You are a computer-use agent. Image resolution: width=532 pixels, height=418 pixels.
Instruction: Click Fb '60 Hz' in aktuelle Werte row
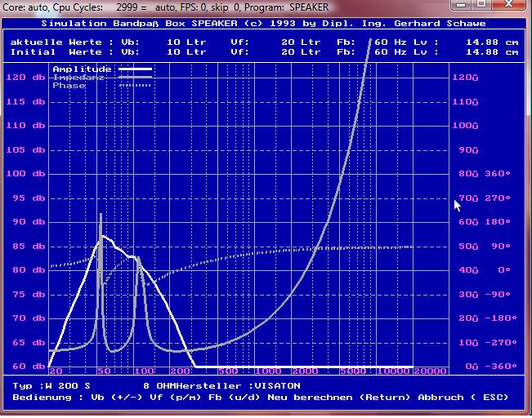click(x=391, y=42)
